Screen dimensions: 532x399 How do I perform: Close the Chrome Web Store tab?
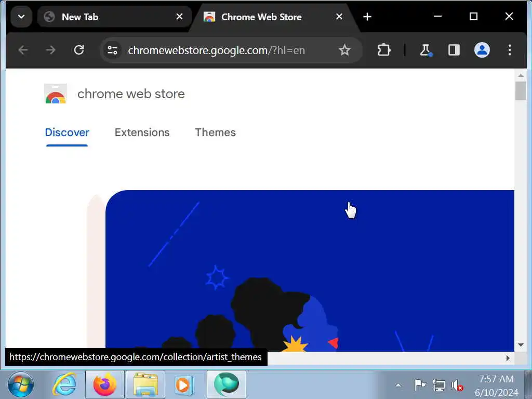click(x=339, y=17)
